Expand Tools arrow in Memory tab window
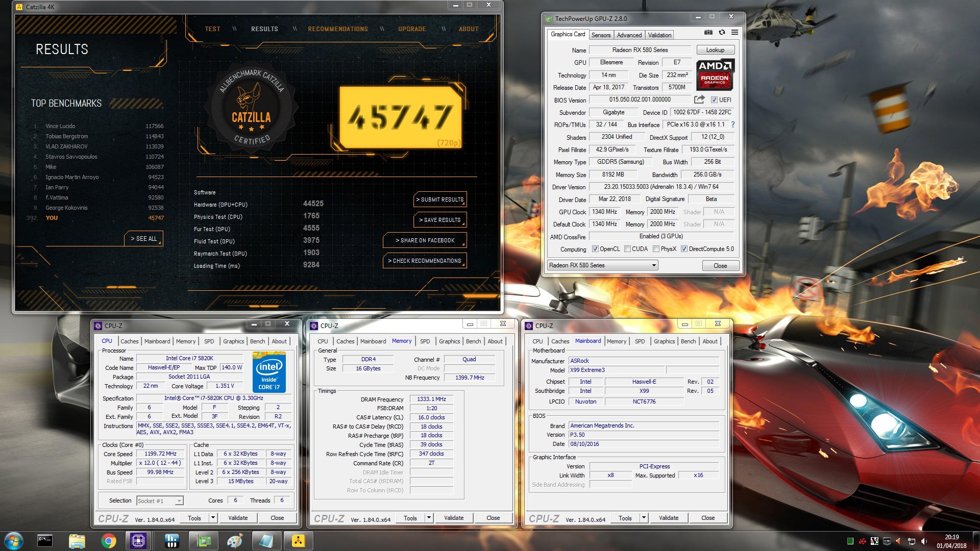Viewport: 980px width, 551px height. point(429,518)
